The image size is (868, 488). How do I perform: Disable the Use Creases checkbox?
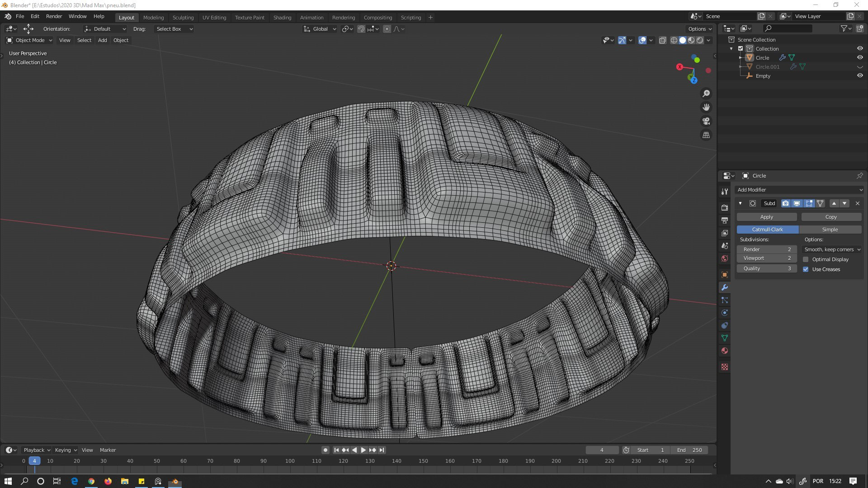tap(806, 269)
